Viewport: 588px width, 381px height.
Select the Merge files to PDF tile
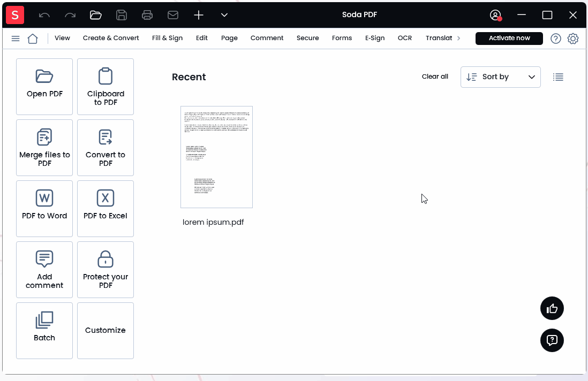44,148
